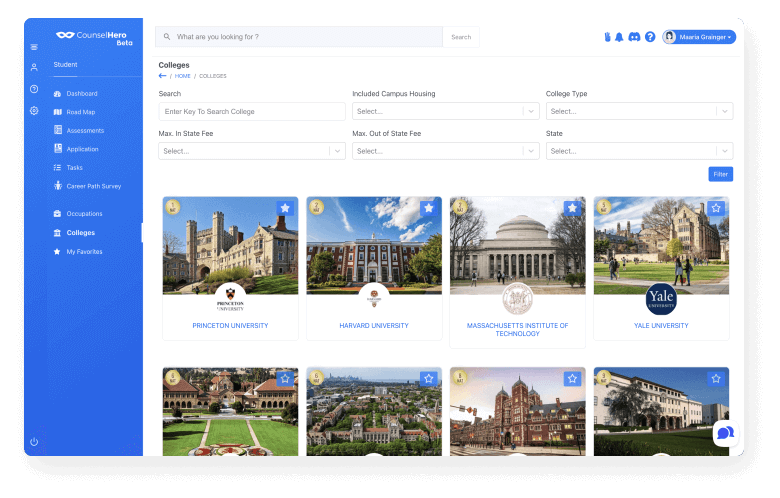Open the Massachusetts Institute of Technology link
780x498 pixels.
tap(517, 329)
